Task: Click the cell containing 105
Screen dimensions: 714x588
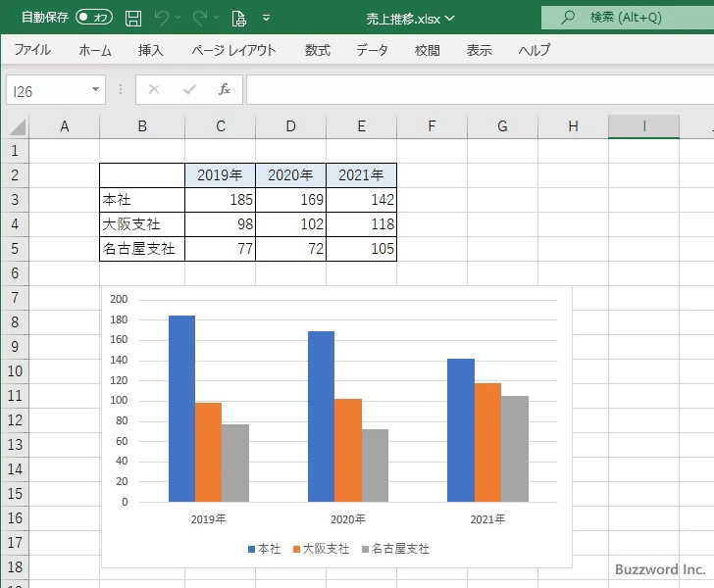Action: tap(362, 249)
